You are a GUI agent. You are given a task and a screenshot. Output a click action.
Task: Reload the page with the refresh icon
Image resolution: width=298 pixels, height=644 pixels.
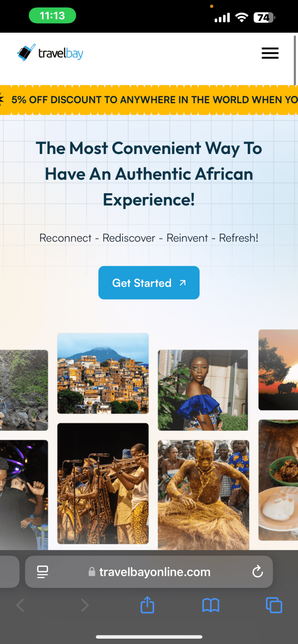(257, 572)
